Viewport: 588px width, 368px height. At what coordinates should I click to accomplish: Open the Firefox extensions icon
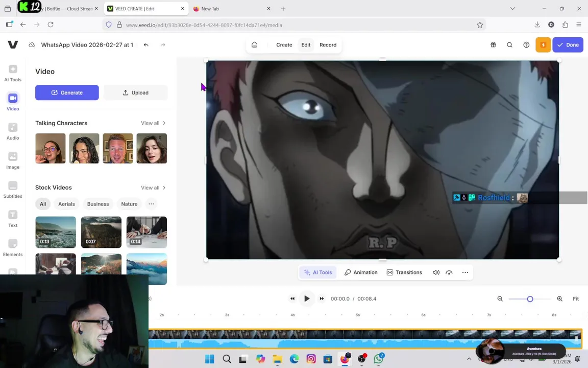pyautogui.click(x=565, y=25)
